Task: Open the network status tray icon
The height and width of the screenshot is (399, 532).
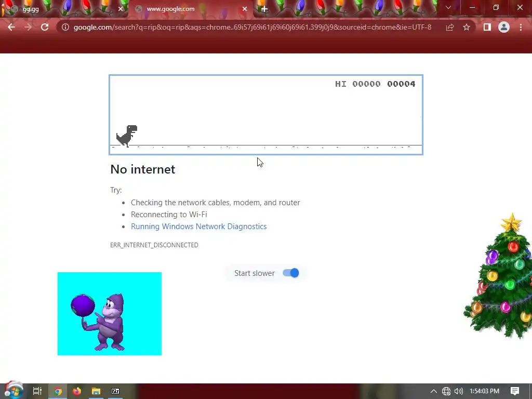Action: (446, 391)
